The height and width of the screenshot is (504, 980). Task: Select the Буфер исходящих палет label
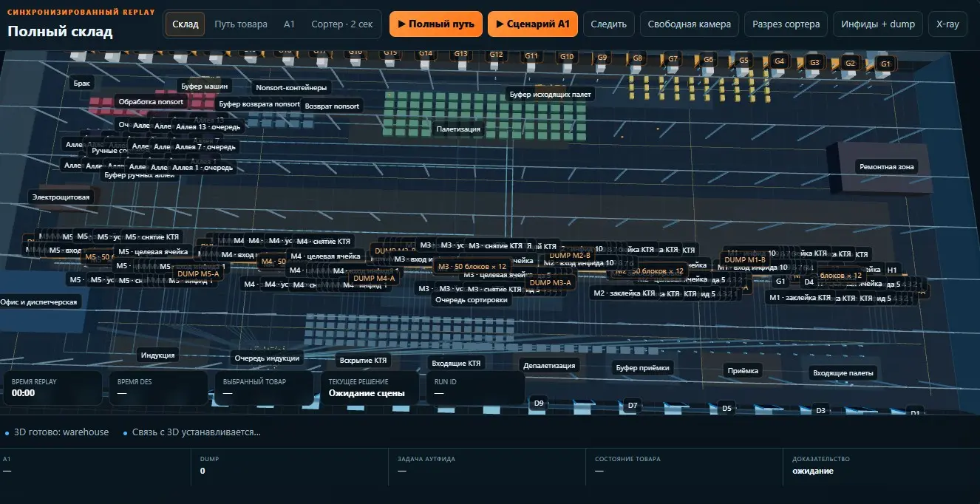tap(551, 95)
